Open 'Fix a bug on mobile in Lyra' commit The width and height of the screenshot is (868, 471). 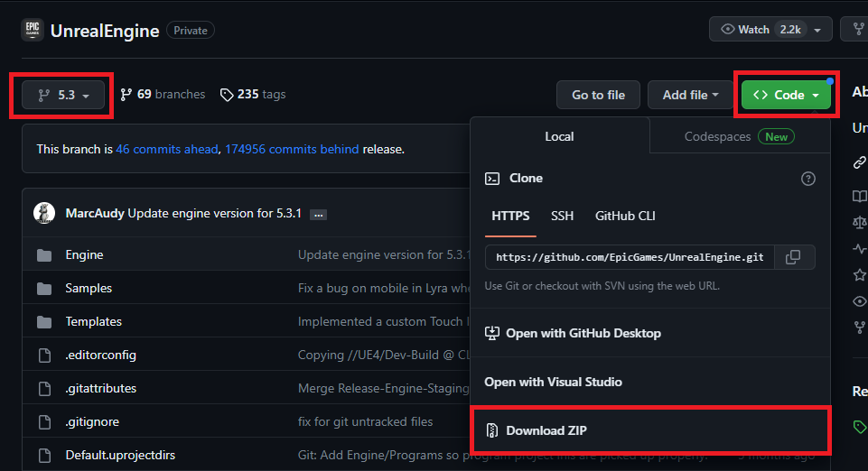coord(384,288)
